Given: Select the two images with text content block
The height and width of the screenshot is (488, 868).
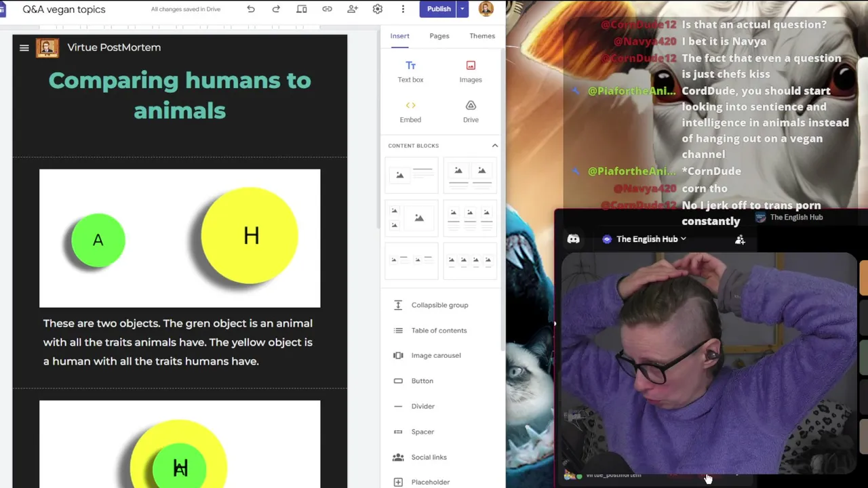Looking at the screenshot, I should (x=470, y=175).
